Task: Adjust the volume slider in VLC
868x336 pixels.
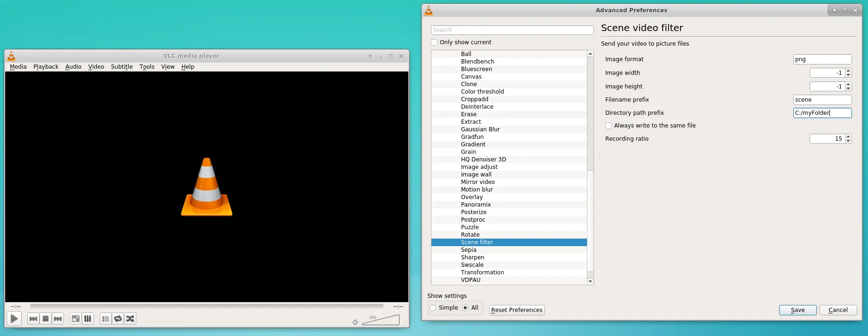Action: coord(381,320)
